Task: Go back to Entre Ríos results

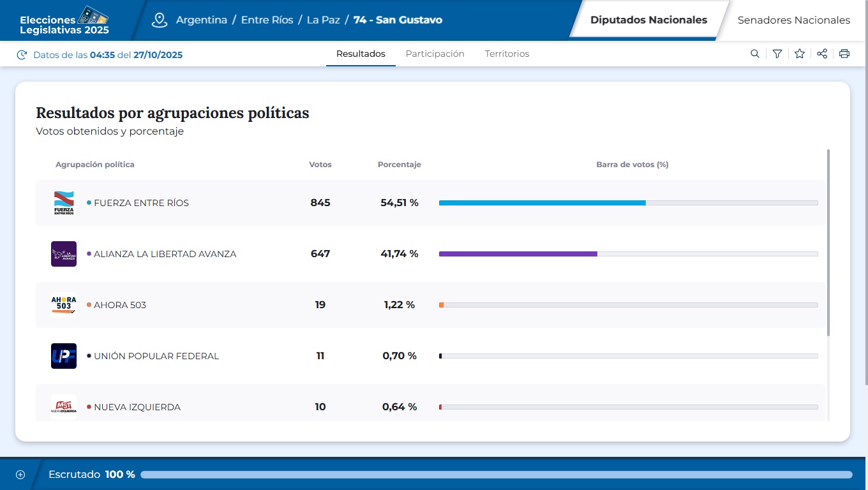Action: click(x=266, y=20)
